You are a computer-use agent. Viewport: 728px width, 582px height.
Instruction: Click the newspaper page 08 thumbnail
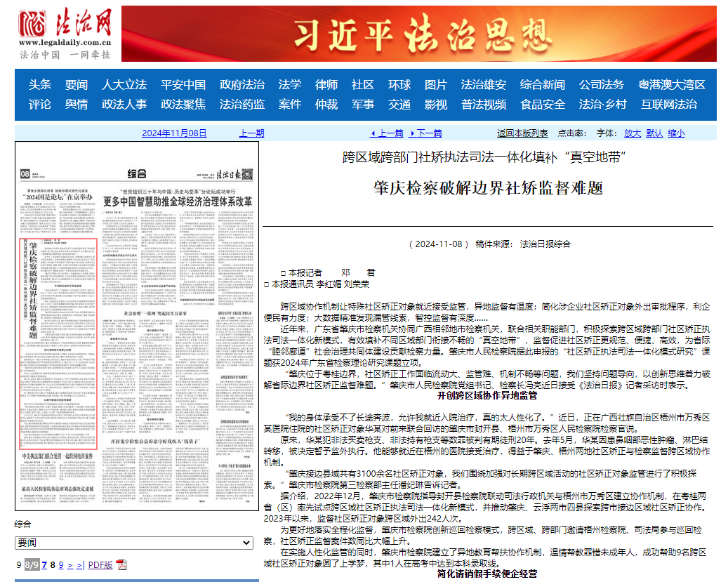pos(136,326)
